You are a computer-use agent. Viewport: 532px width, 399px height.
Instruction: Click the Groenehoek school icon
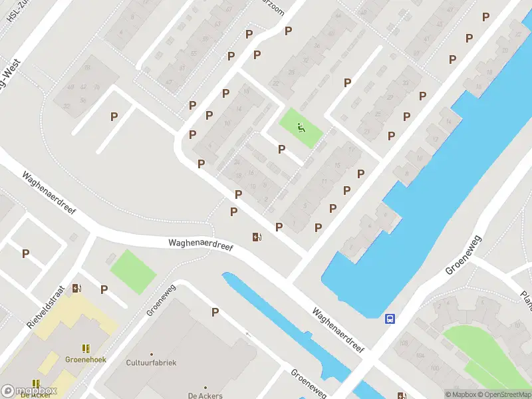[86, 348]
